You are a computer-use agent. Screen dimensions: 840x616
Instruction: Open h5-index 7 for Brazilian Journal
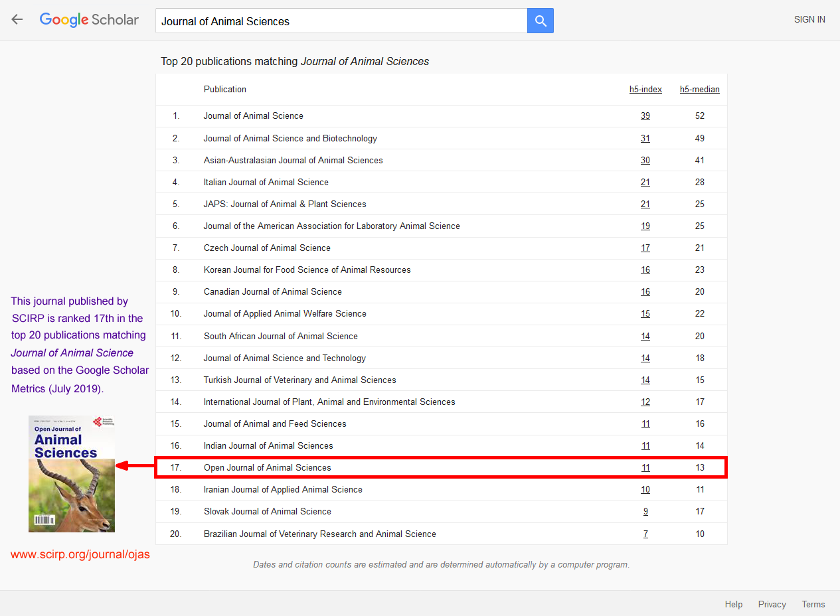645,534
